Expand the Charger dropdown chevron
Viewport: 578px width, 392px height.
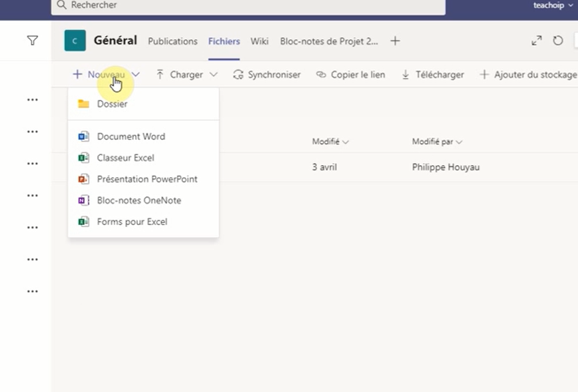coord(214,75)
